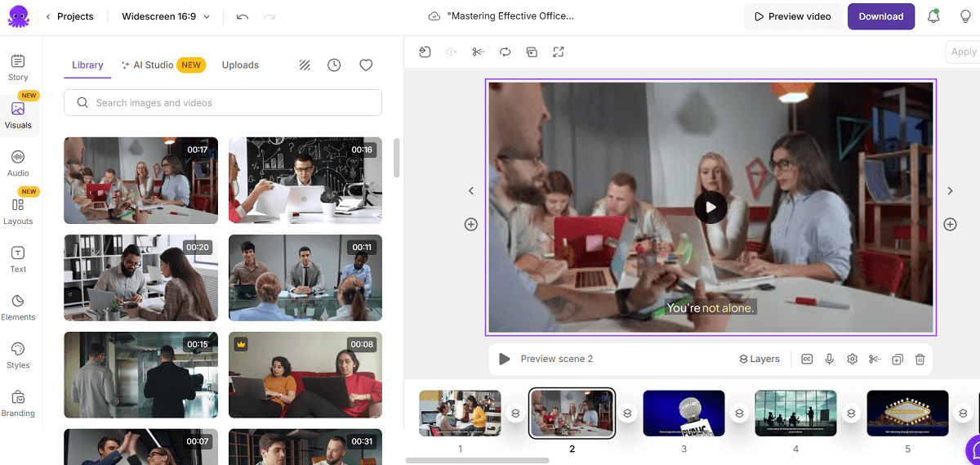This screenshot has width=980, height=465.
Task: Toggle the muted speaker icon
Action: pos(451,52)
